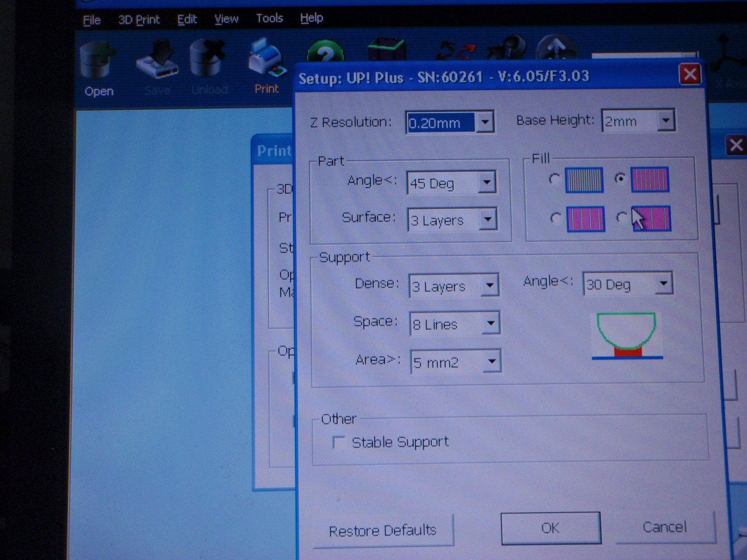Open a model with the Open icon
The width and height of the screenshot is (747, 560).
coord(99,60)
